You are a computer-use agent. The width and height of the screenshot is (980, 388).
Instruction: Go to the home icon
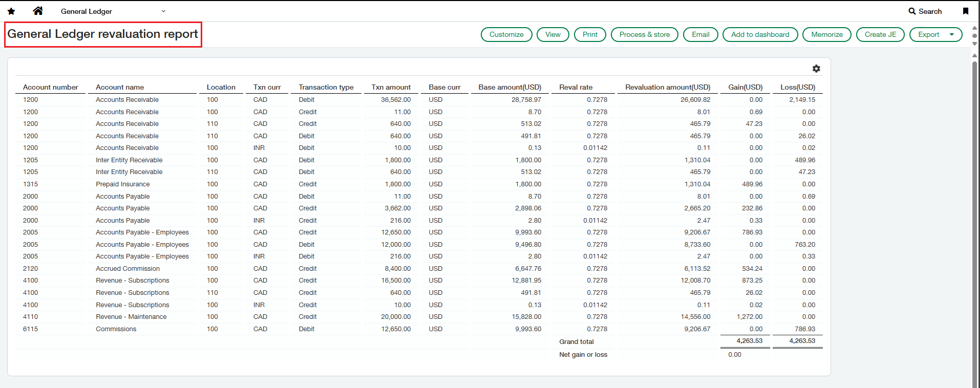[x=38, y=11]
